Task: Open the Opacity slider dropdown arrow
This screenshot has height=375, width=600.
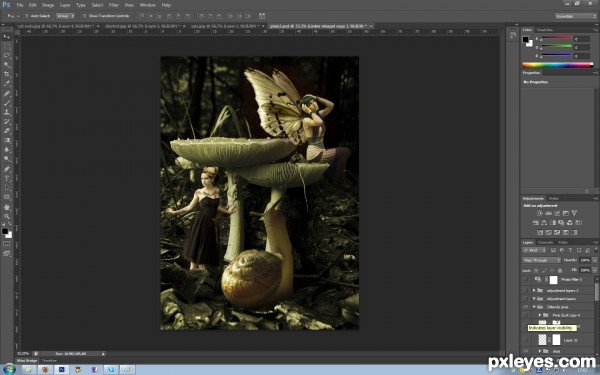Action: [595, 260]
